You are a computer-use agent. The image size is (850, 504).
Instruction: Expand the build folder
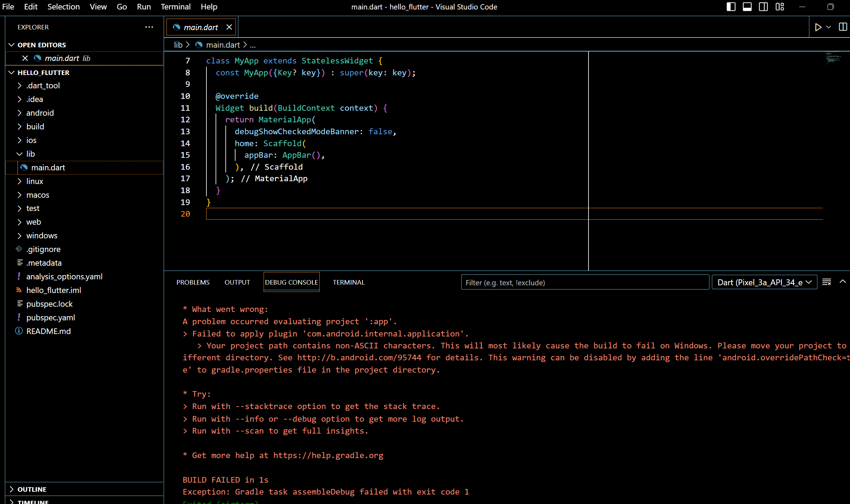[x=84, y=127]
